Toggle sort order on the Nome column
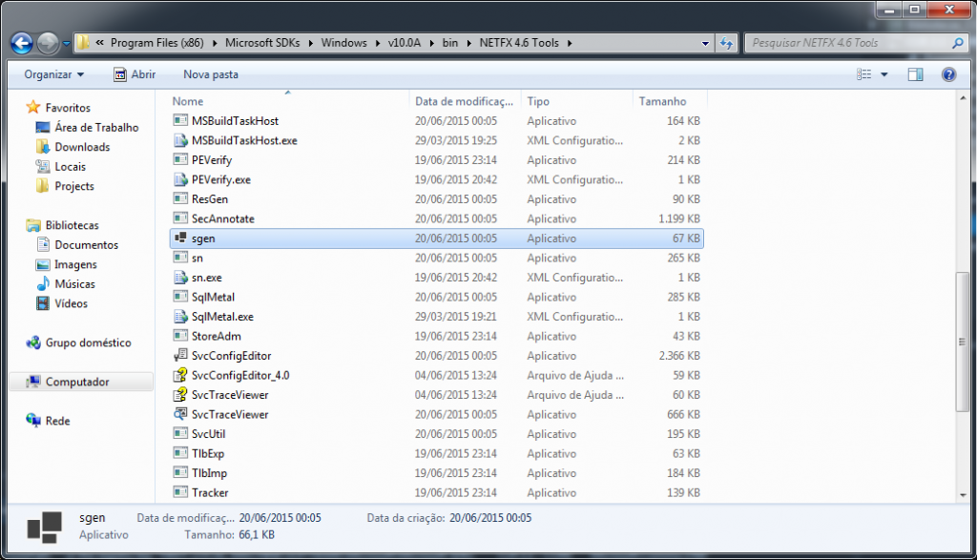The height and width of the screenshot is (560, 977). 187,101
